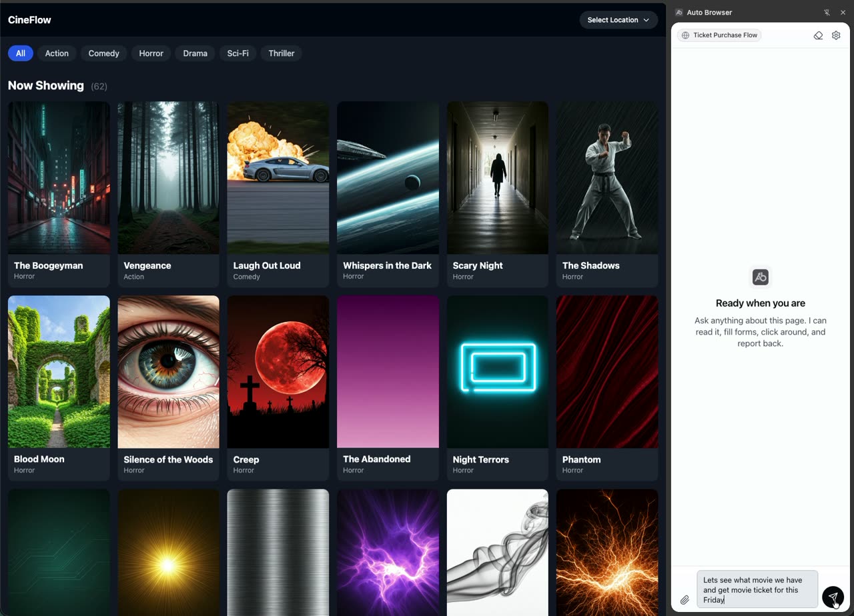Open The Boogeyman movie poster
The height and width of the screenshot is (616, 854).
(59, 178)
